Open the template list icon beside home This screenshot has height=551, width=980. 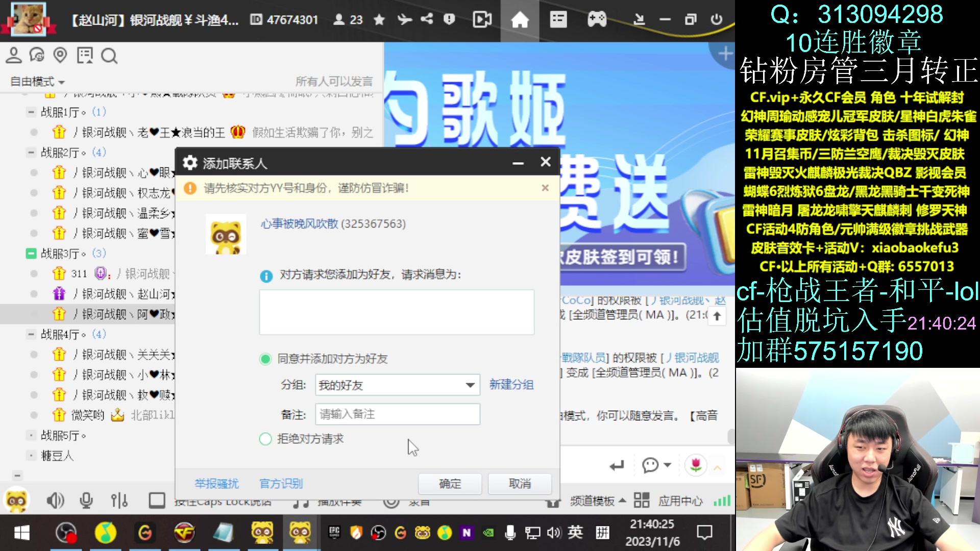pyautogui.click(x=558, y=20)
